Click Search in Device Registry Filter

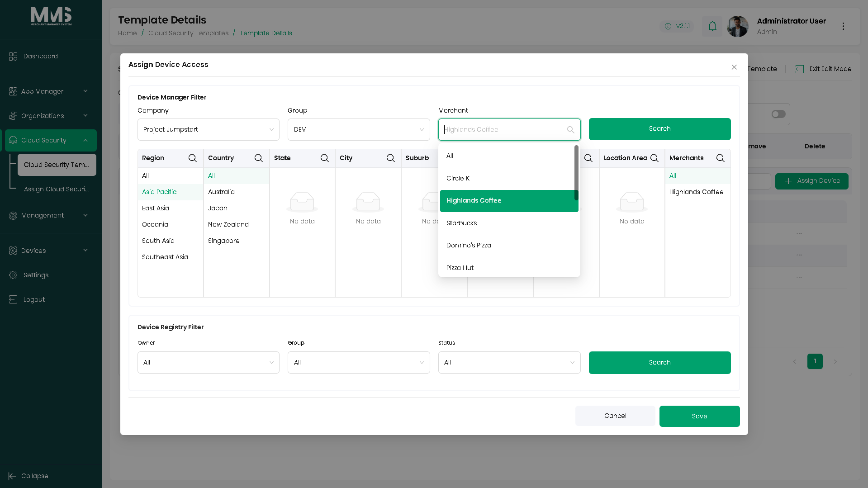[x=659, y=363]
